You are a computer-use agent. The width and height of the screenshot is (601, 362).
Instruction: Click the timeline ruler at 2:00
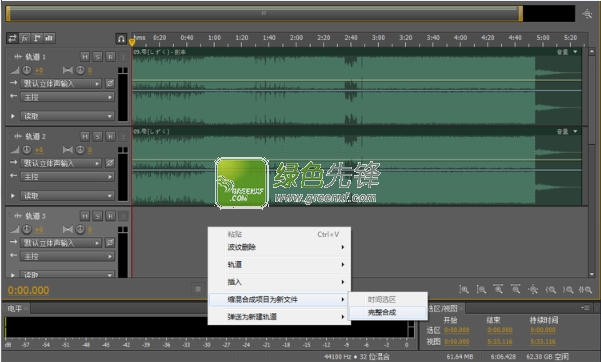click(296, 38)
